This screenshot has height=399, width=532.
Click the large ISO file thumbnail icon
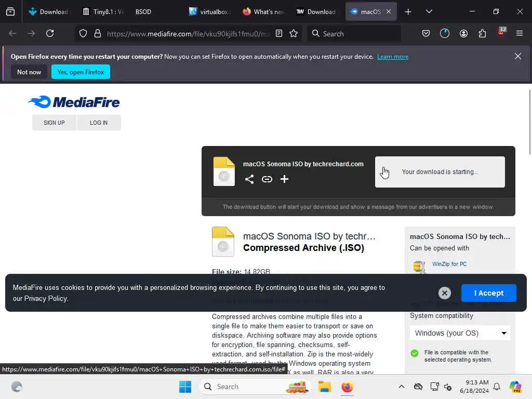pyautogui.click(x=223, y=242)
